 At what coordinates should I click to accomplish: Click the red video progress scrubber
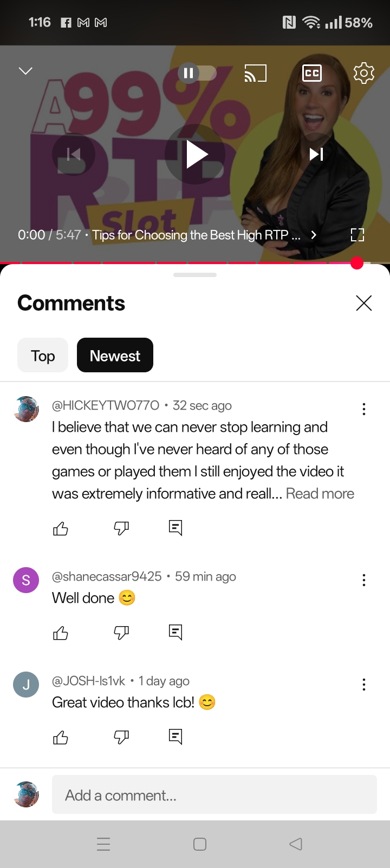(x=357, y=263)
